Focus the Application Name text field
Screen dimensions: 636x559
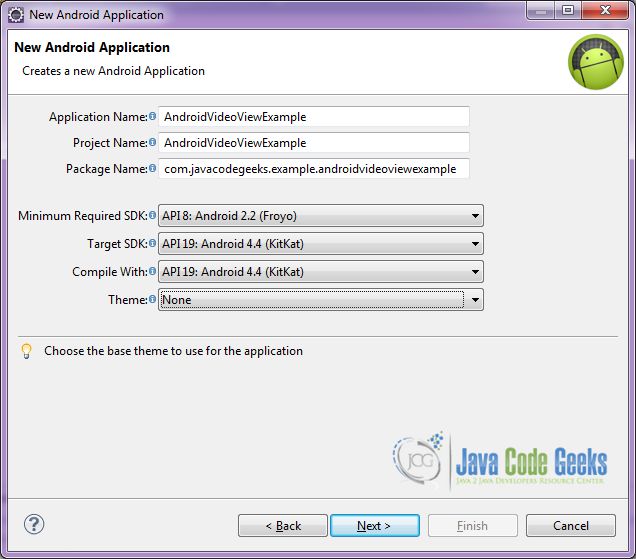314,117
